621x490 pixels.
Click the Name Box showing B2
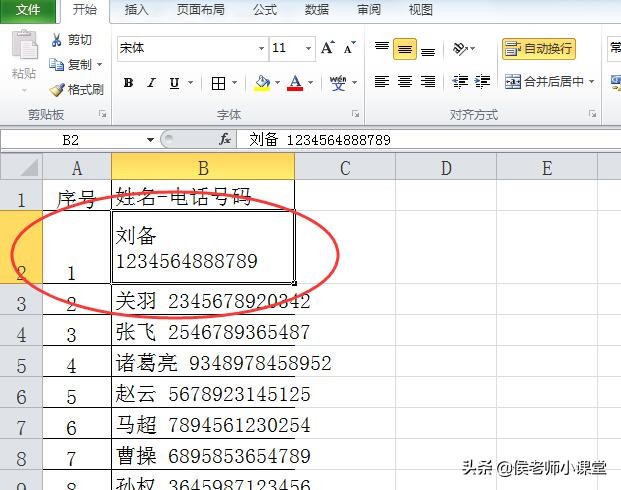(x=71, y=140)
